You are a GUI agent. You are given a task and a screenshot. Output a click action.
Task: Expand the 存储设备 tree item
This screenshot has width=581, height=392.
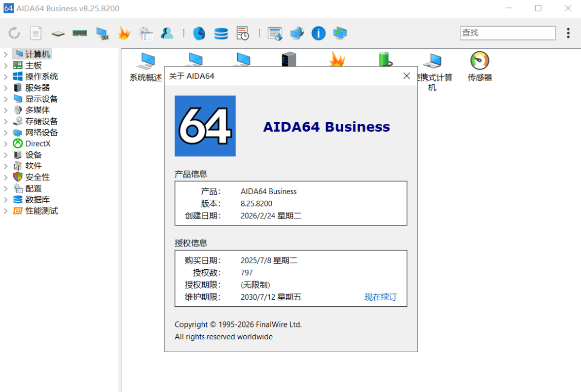(x=4, y=121)
